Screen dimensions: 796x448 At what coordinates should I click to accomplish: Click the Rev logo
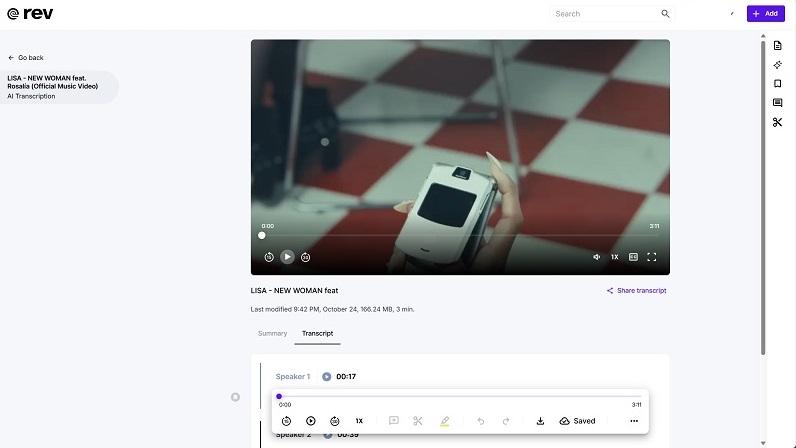pos(30,14)
